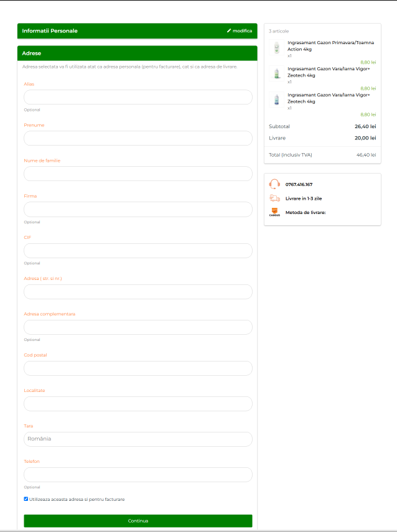Click the Total (inclusiv TVA) label

(291, 155)
